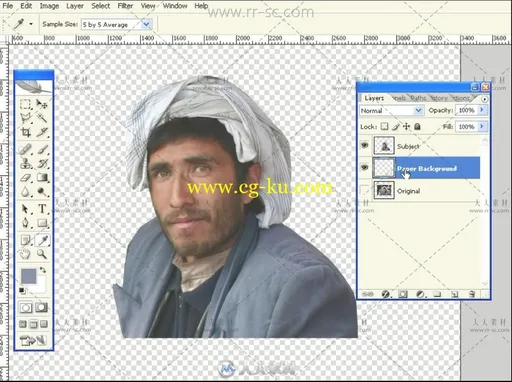
Task: Switch to Standard Mode editing
Action: click(x=26, y=307)
